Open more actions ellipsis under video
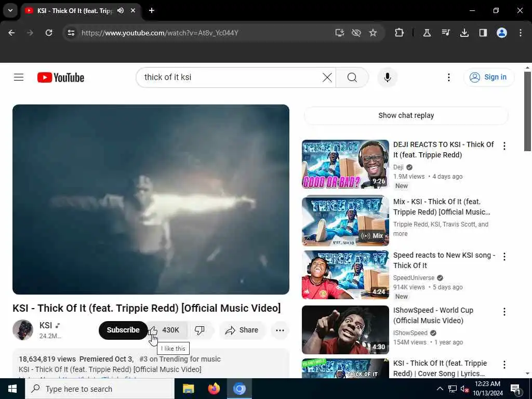The image size is (532, 399). tap(280, 330)
